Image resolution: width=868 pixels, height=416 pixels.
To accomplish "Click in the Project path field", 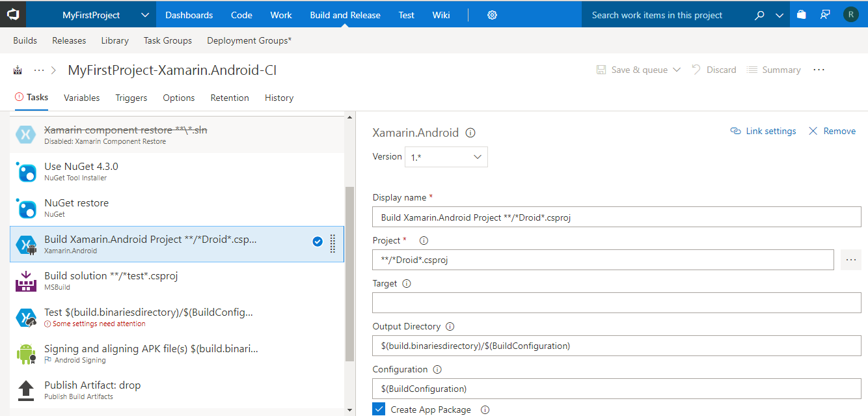I will [603, 260].
